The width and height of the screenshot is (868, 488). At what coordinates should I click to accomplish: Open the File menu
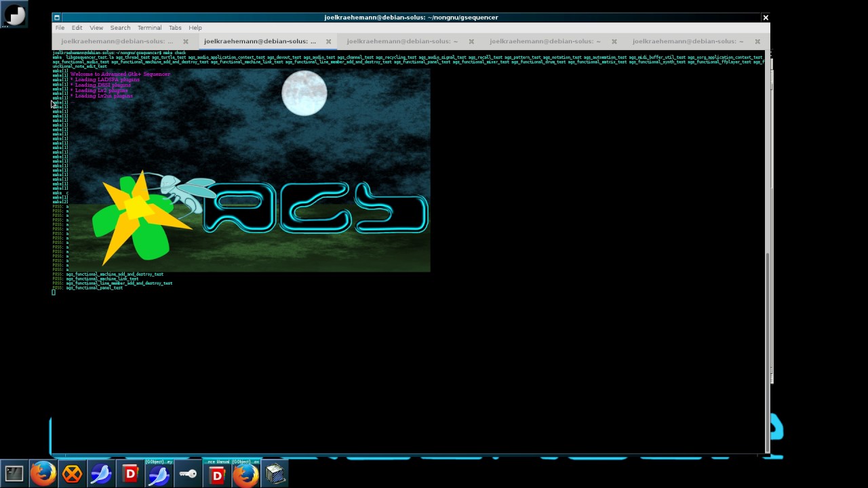(60, 28)
